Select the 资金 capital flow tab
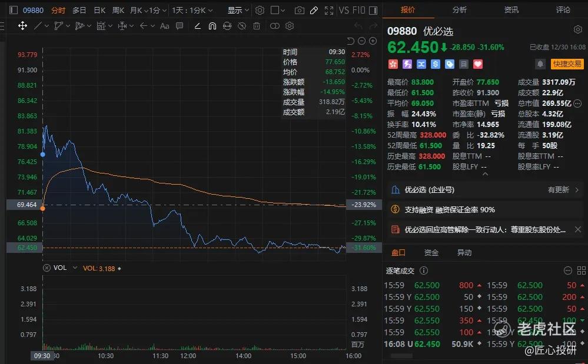Viewport: 588px width, 364px height. pyautogui.click(x=431, y=253)
